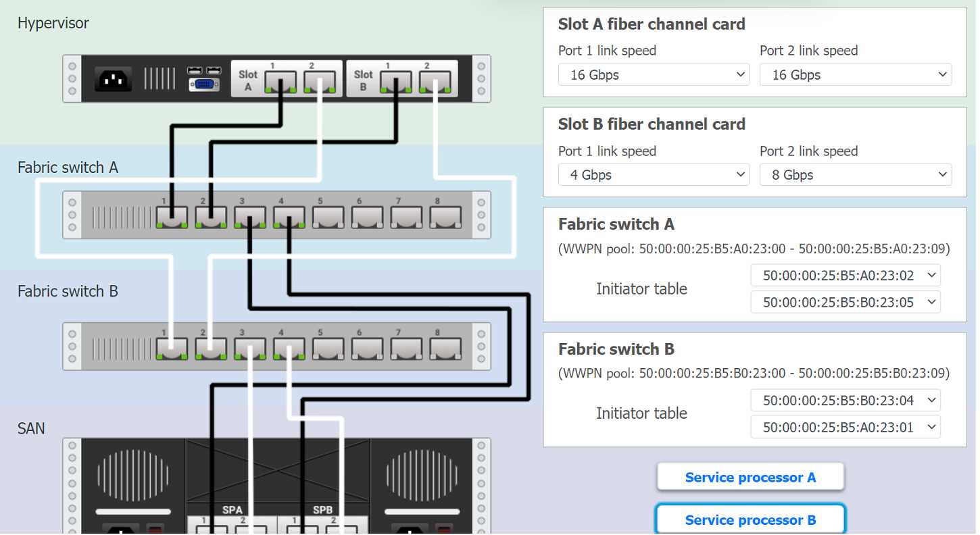
Task: Open Fabric switch A second initiator WWPN dropdown
Action: [845, 303]
